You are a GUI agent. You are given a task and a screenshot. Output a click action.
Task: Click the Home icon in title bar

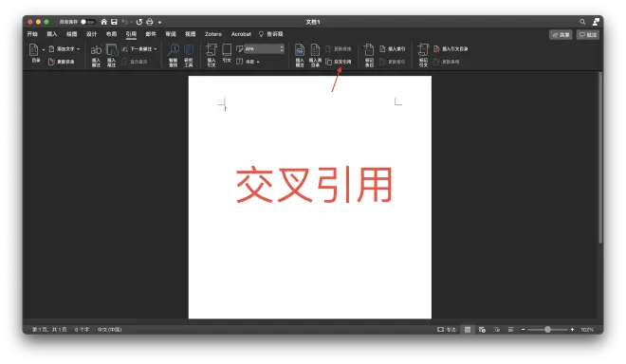pyautogui.click(x=103, y=22)
